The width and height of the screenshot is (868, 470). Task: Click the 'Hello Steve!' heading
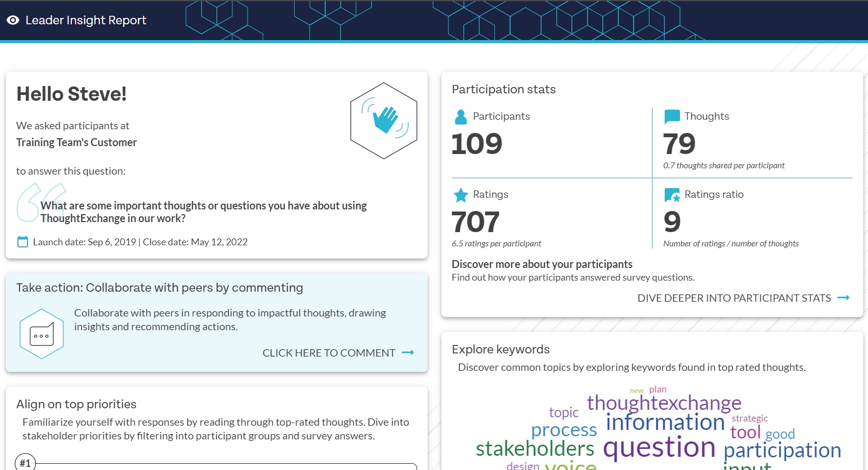click(71, 94)
